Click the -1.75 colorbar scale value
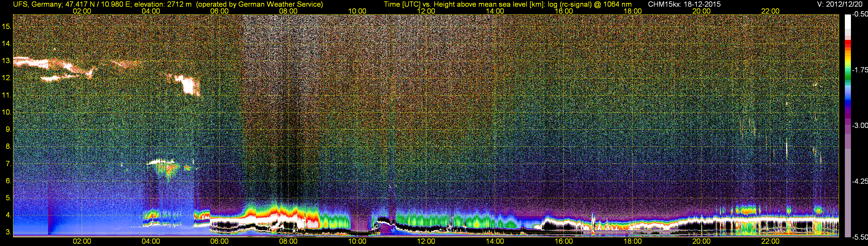 [x=860, y=70]
